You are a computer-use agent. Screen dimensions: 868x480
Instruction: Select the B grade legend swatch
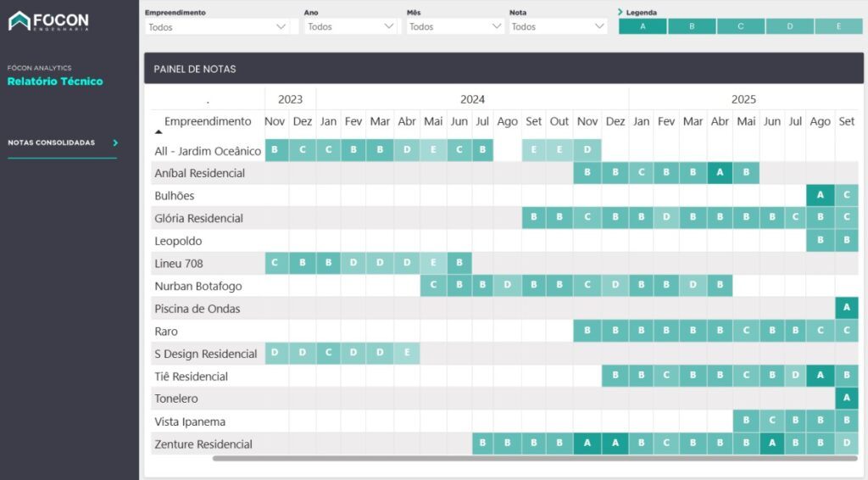[692, 27]
